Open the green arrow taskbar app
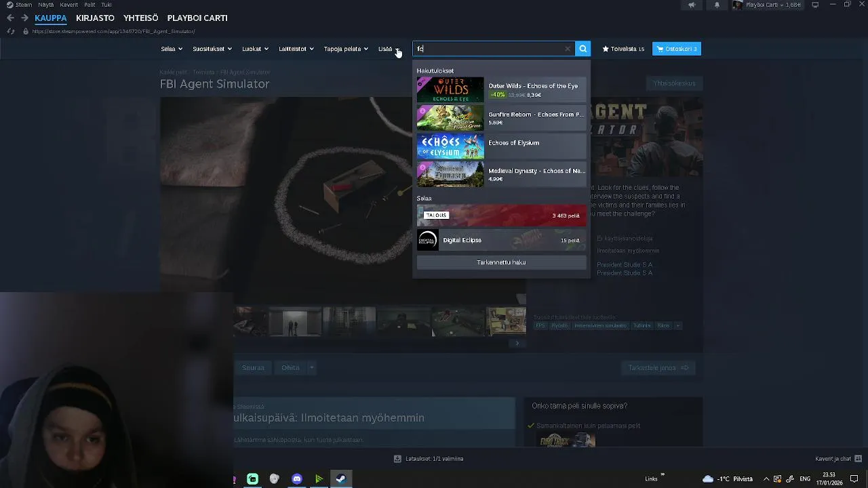 coord(319,479)
